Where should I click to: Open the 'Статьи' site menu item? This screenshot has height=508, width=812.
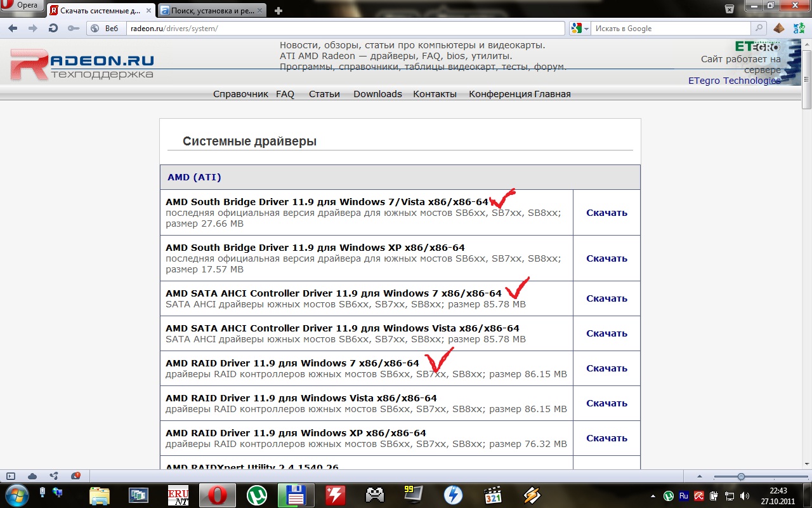coord(324,94)
